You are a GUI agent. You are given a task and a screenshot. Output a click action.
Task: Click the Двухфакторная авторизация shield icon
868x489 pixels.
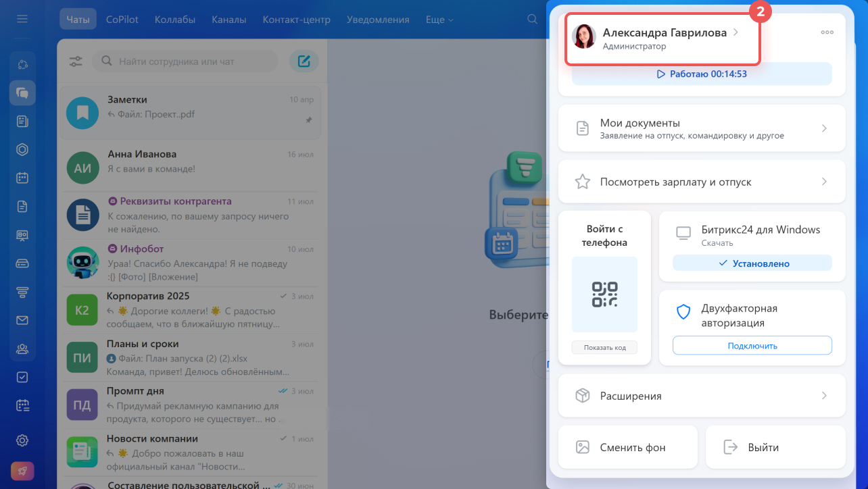(x=683, y=311)
